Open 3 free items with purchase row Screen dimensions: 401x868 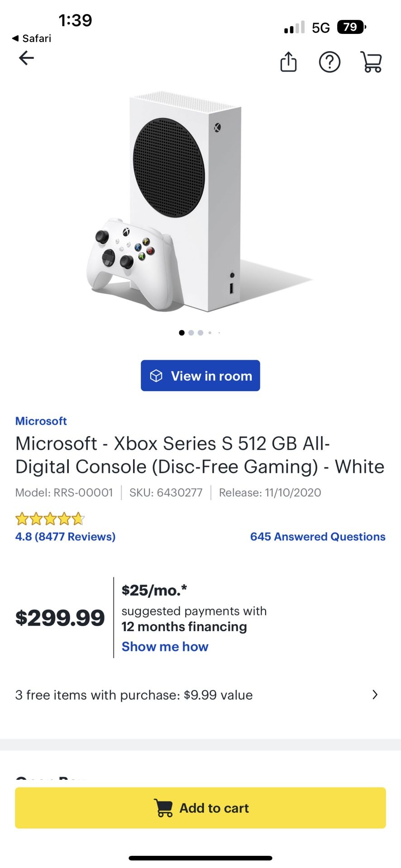point(134,695)
